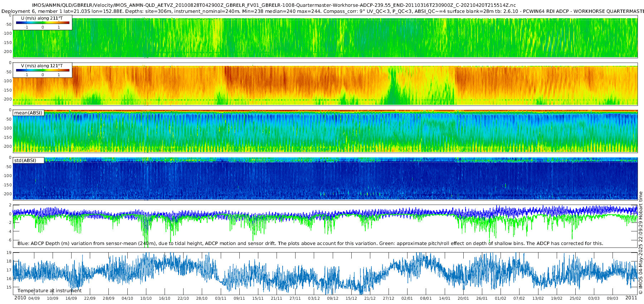Click the '1' tick on the V colorbar
644x304 pixels.
(x=59, y=75)
